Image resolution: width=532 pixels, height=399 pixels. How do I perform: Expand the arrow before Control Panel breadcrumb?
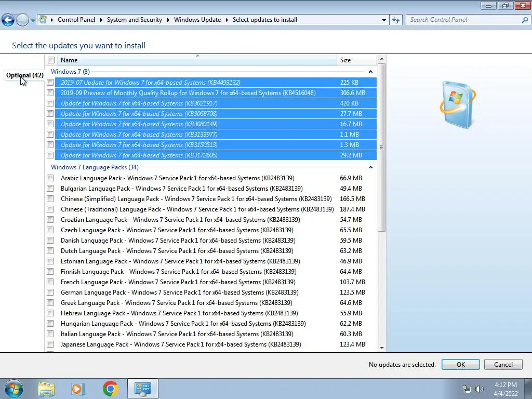pyautogui.click(x=52, y=20)
